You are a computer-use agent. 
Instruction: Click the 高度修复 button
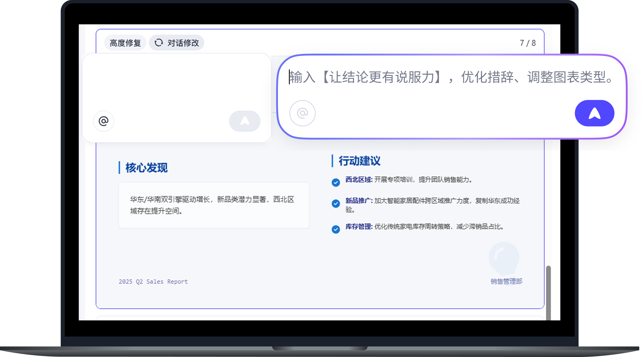point(125,43)
